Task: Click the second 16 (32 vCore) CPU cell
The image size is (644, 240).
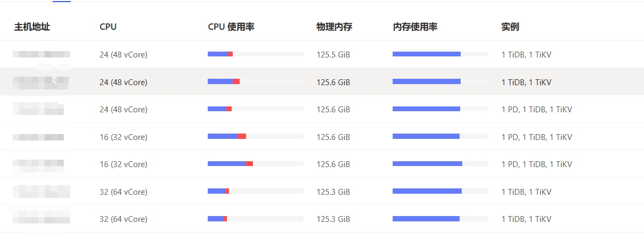Action: point(123,164)
